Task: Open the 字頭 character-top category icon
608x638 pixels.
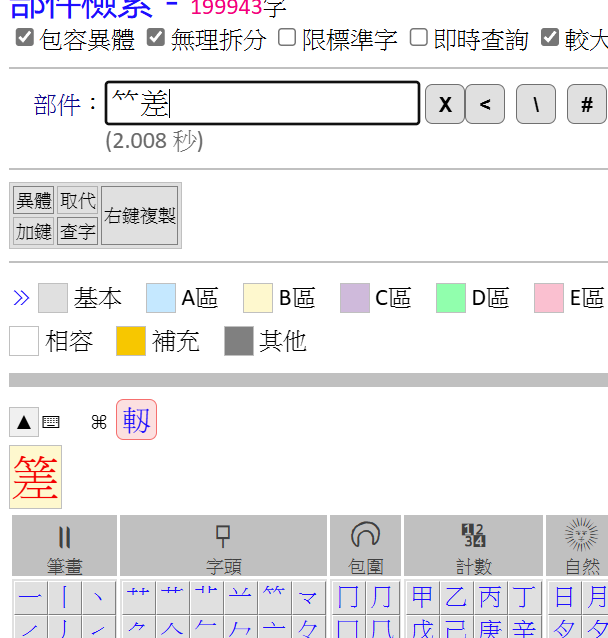Action: tap(223, 536)
